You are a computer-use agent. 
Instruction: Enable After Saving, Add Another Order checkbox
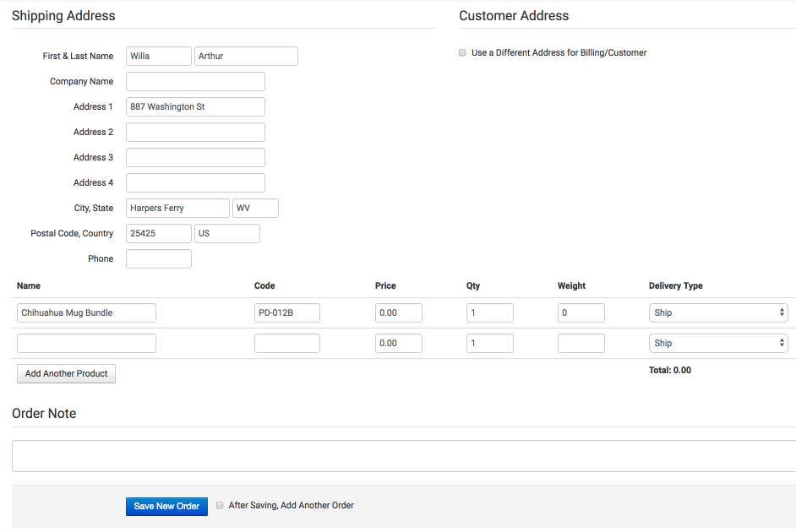tap(220, 505)
